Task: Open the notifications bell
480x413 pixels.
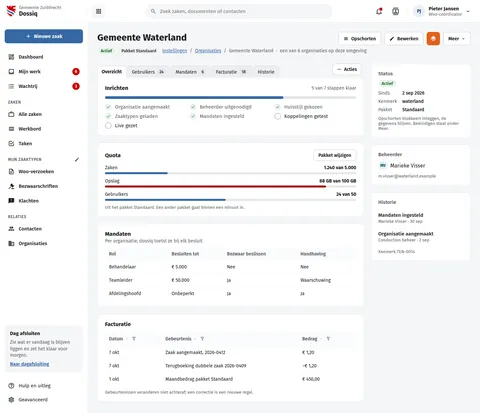Action: coord(379,11)
